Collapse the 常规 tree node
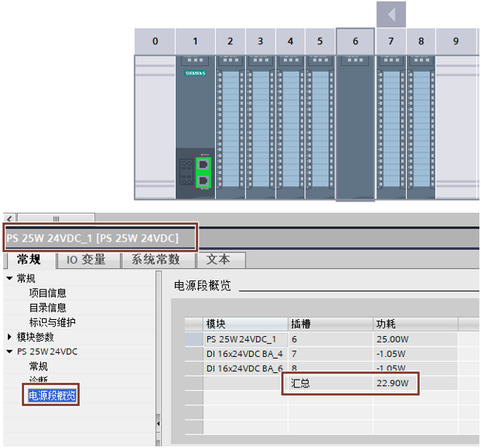481x448 pixels. (x=10, y=278)
